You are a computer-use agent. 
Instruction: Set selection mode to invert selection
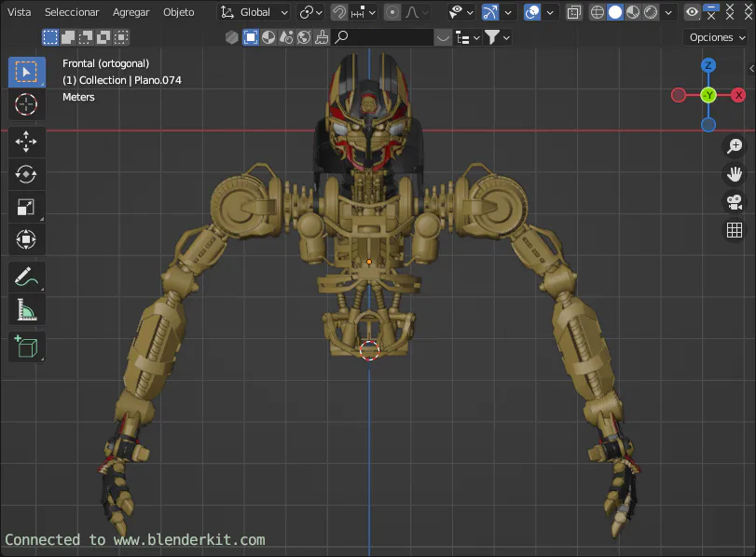coord(103,37)
